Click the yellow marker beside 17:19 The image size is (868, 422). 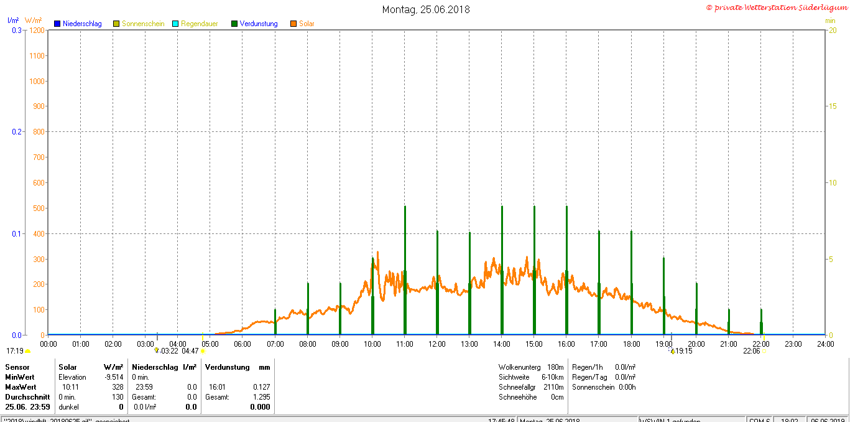point(27,351)
